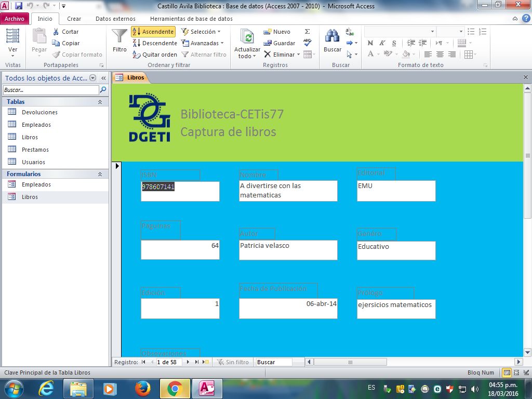Go to next record arrow

tap(188, 362)
